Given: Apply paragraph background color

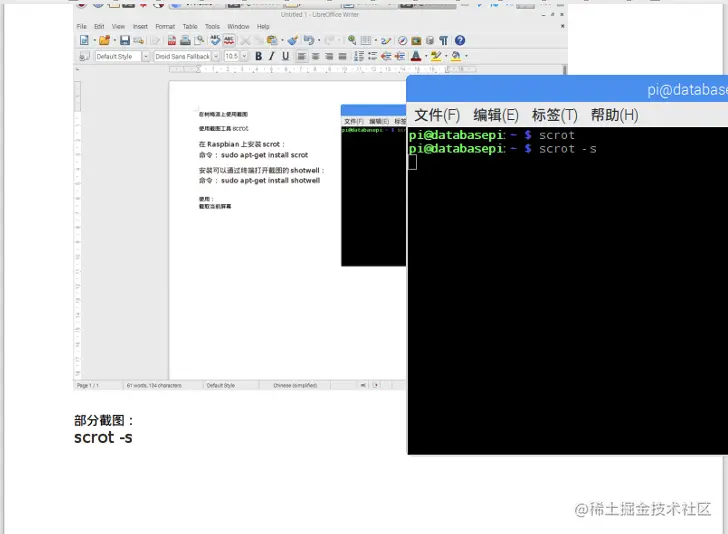Looking at the screenshot, I should point(456,56).
